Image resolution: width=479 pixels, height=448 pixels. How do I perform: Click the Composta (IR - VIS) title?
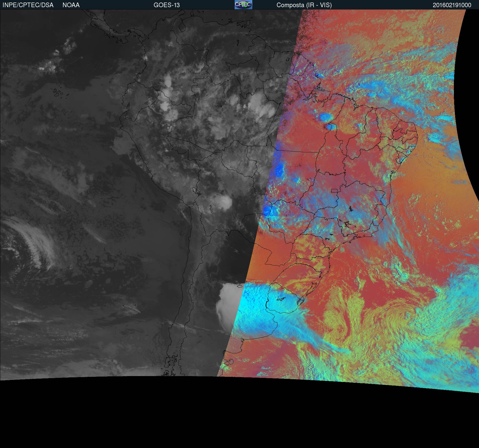pos(304,5)
